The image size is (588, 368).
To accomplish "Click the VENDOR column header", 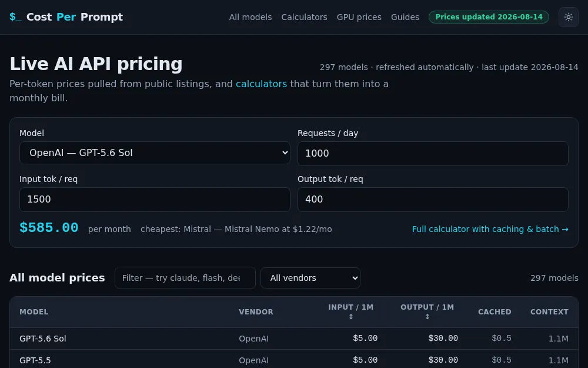I will click(x=256, y=312).
